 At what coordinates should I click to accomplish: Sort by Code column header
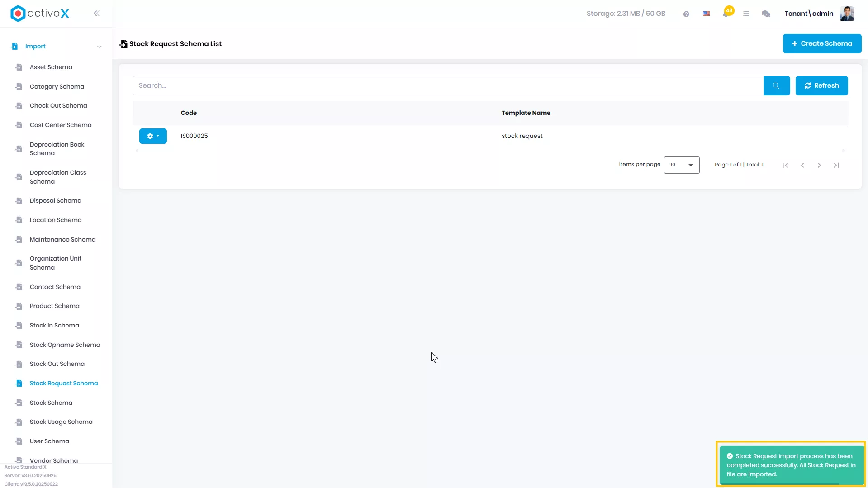(189, 113)
